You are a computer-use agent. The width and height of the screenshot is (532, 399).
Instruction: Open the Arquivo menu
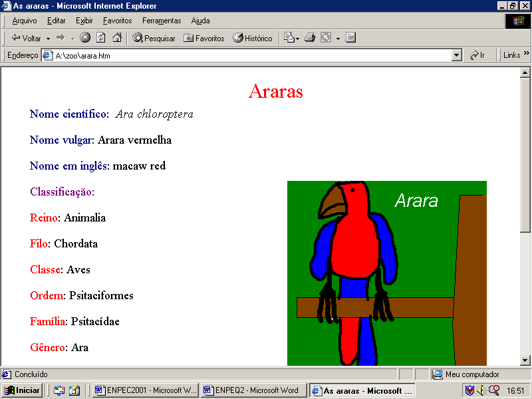point(25,21)
